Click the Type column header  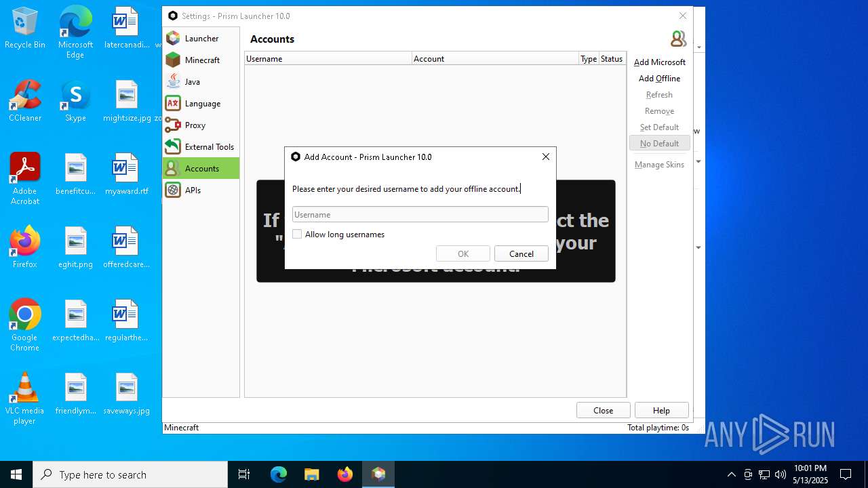coord(589,59)
